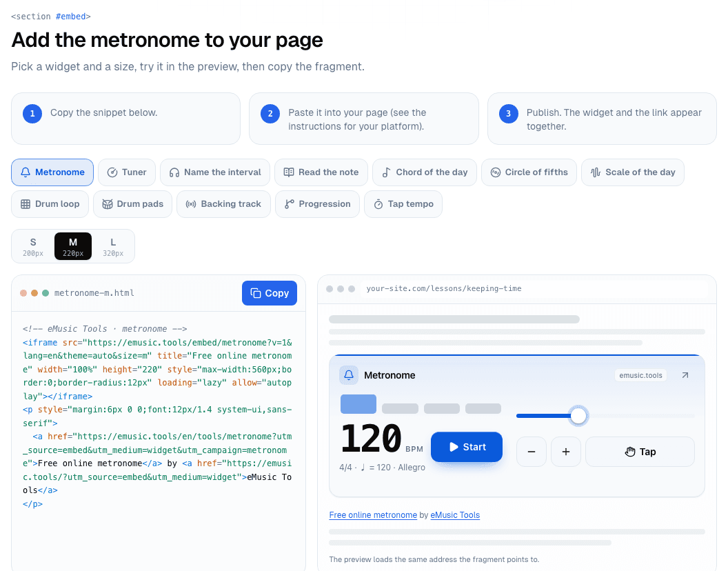Click the emusic.tools badge in widget

click(640, 375)
